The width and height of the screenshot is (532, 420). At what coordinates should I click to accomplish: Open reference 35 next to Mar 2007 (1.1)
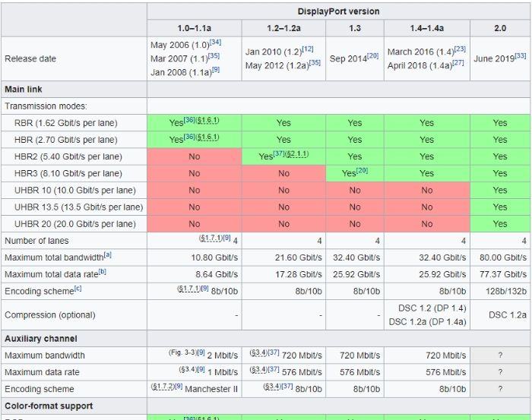[214, 55]
